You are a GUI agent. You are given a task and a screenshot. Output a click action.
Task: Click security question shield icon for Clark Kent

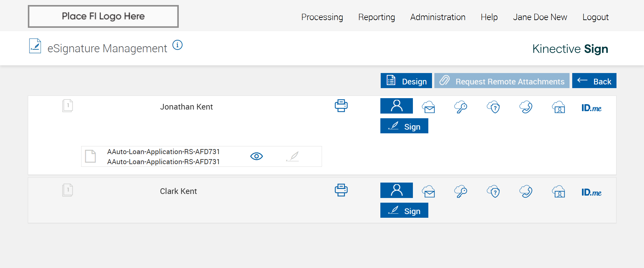(x=493, y=192)
